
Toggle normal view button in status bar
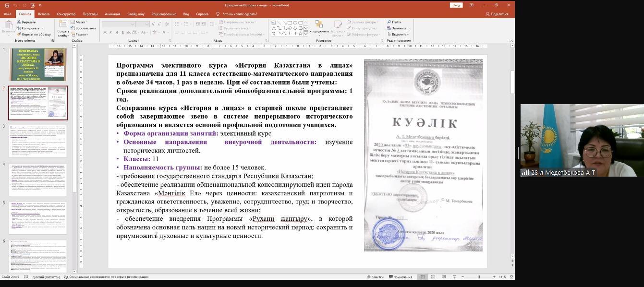(422, 277)
